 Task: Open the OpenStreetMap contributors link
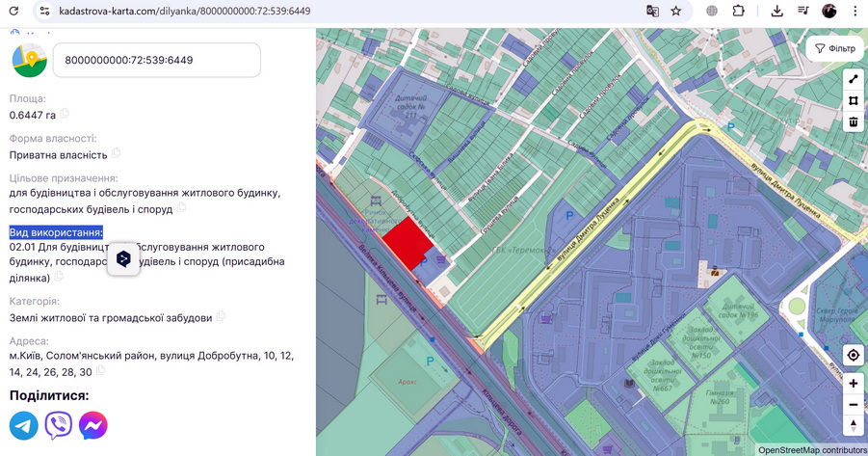coord(812,449)
